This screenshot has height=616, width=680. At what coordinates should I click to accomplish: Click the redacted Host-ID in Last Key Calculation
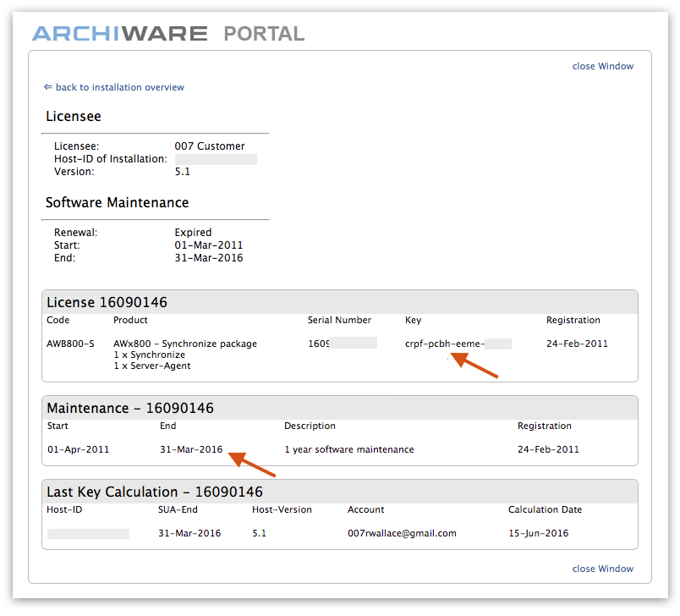(x=88, y=533)
